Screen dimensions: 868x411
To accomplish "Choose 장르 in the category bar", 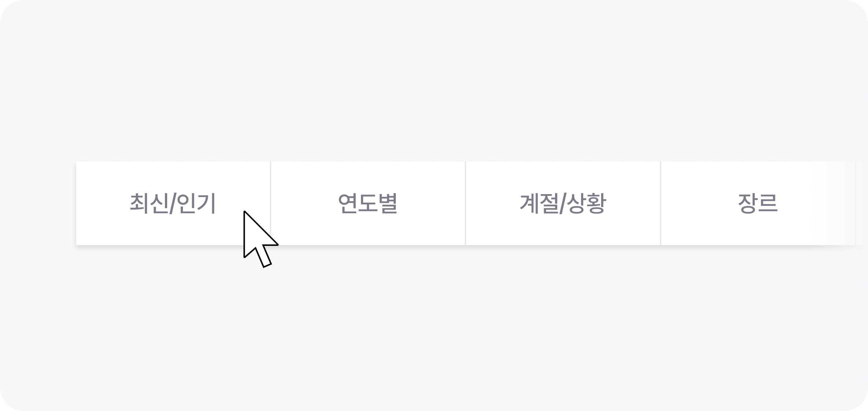I will pyautogui.click(x=758, y=203).
